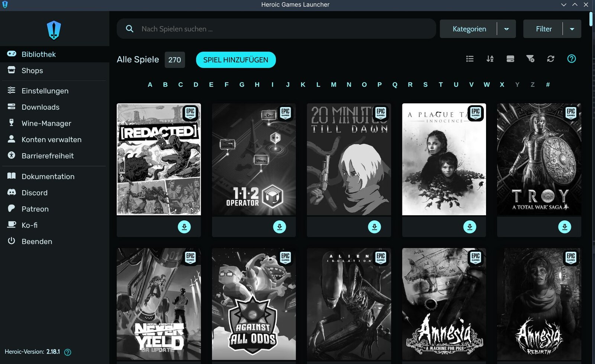595x364 pixels.
Task: Toggle sort by installed status
Action: (x=510, y=59)
